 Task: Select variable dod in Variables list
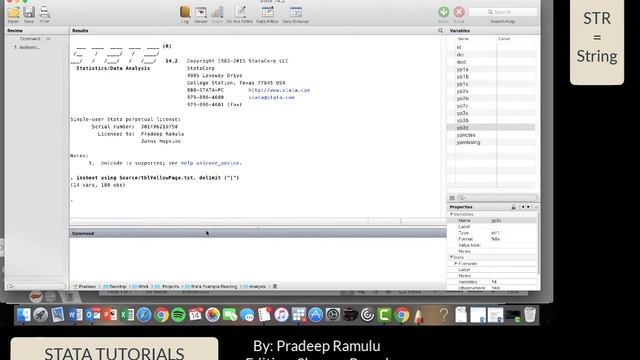tap(461, 62)
